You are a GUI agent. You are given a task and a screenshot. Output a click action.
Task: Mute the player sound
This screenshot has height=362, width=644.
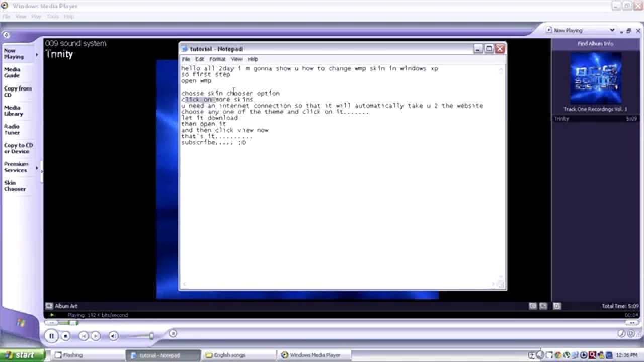113,336
